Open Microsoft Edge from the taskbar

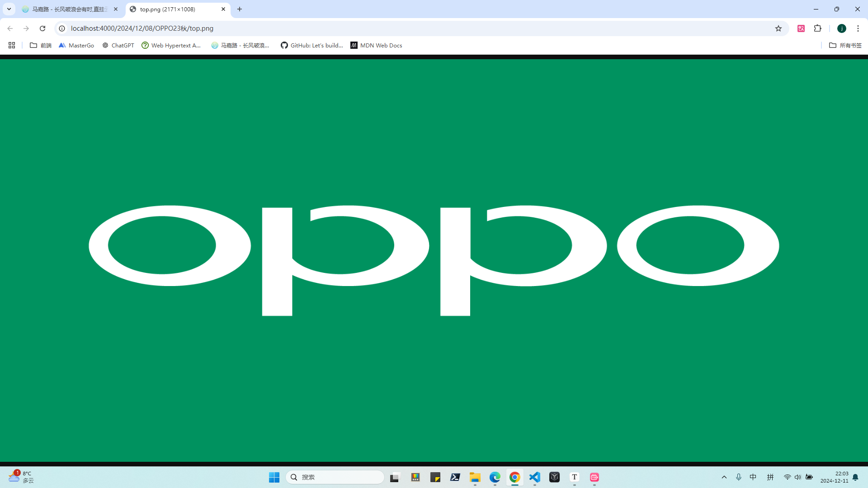[x=495, y=477]
